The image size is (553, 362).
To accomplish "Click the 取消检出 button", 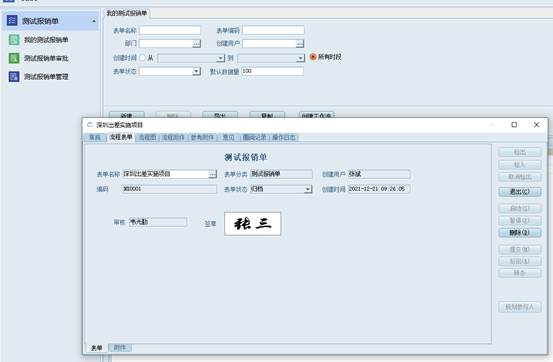I will [520, 177].
